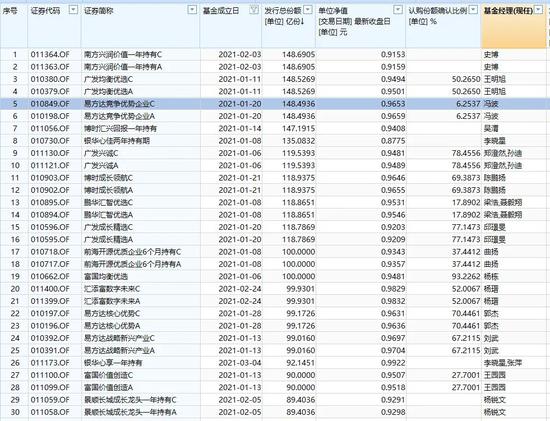Click fund name 博时汇兴回报一年持有
This screenshot has height=421, width=550.
120,128
